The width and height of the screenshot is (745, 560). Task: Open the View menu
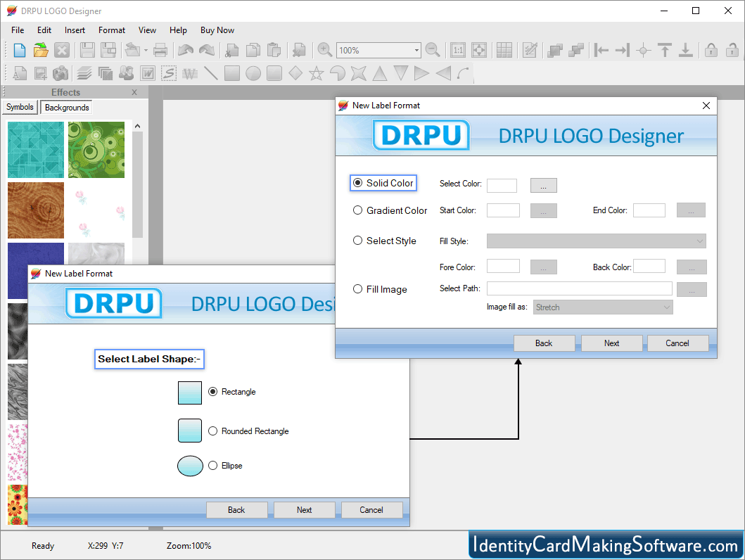click(x=147, y=30)
